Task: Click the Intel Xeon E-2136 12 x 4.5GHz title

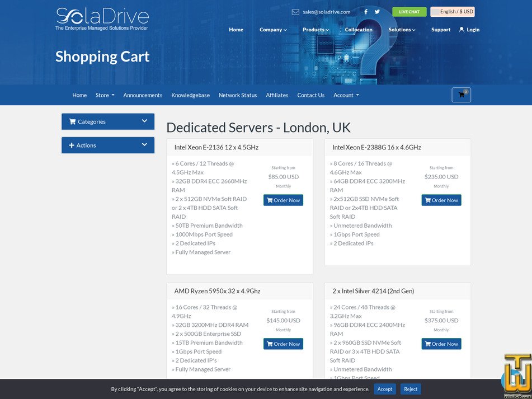Action: 216,147
